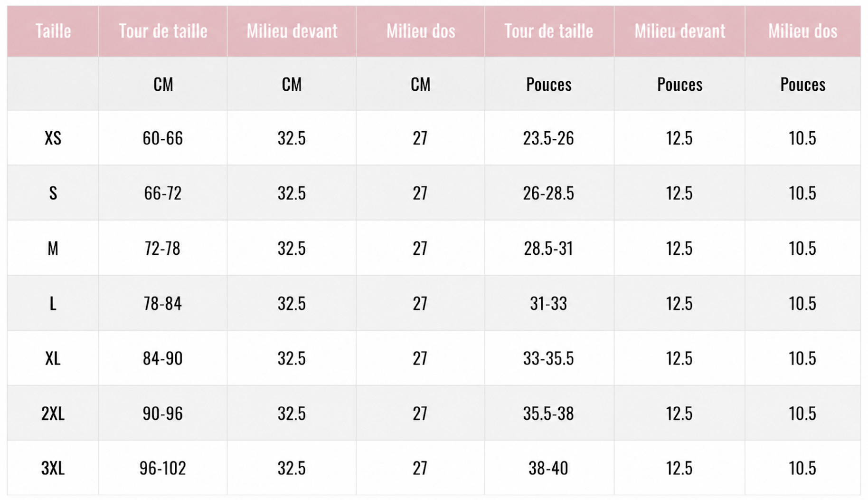Click the 38-40 inches cell

pyautogui.click(x=549, y=469)
